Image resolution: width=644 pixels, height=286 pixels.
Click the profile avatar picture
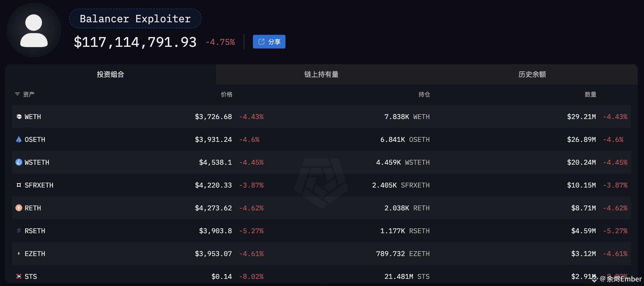click(34, 30)
